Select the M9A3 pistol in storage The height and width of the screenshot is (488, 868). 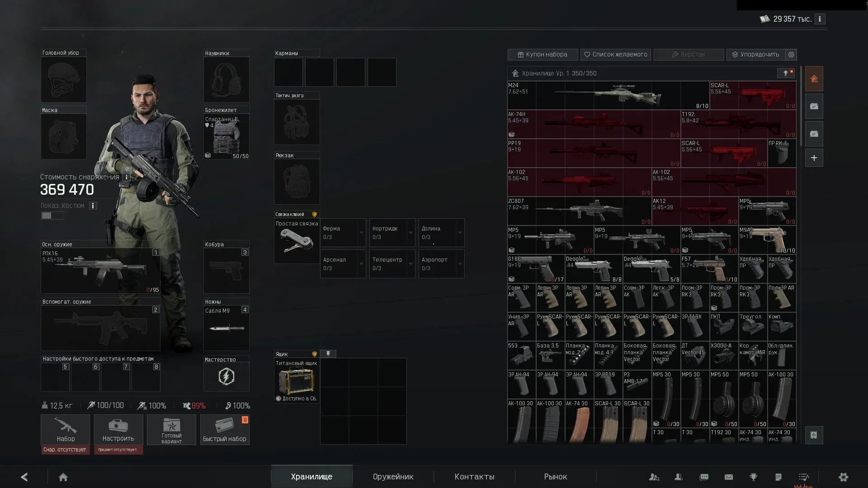click(x=767, y=240)
